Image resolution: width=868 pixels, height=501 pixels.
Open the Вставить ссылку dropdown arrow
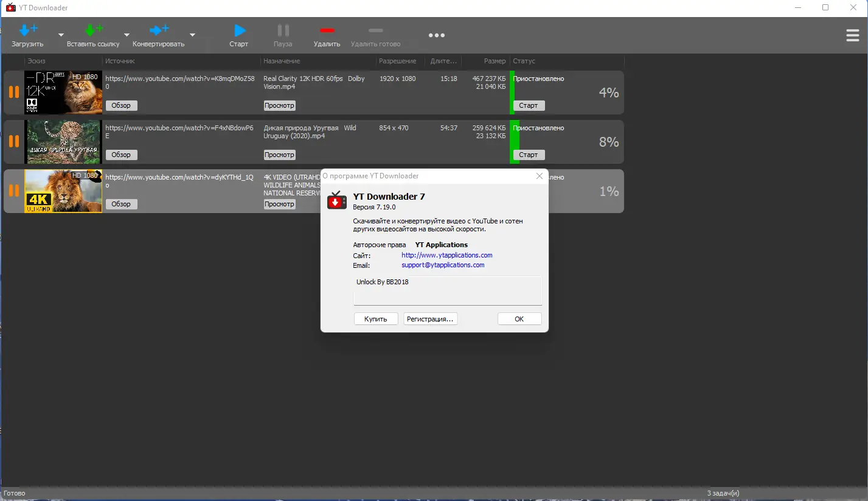tap(126, 35)
